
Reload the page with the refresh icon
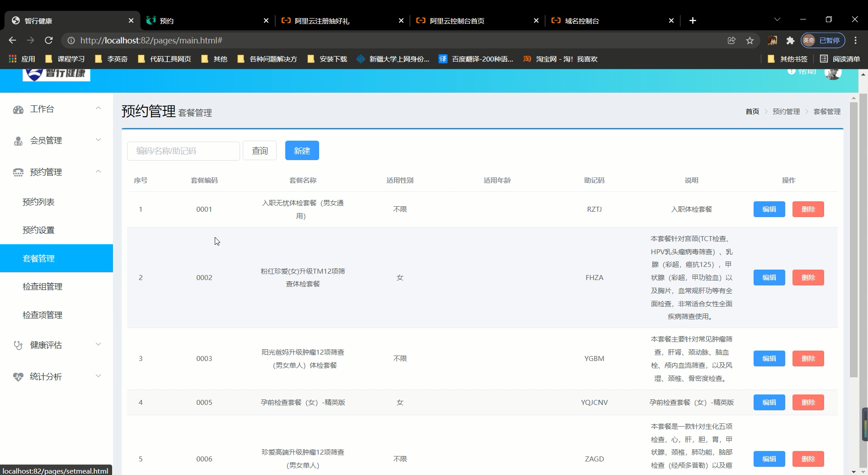pos(49,40)
